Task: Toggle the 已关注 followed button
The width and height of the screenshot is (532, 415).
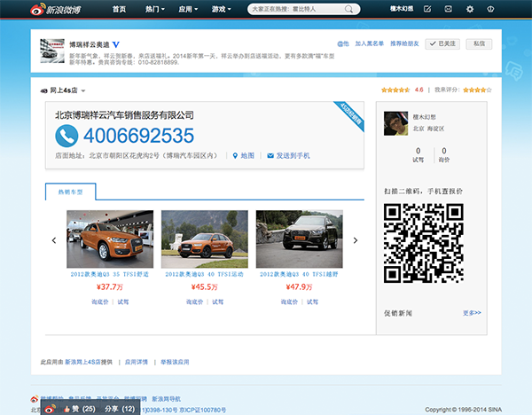Action: coord(443,43)
